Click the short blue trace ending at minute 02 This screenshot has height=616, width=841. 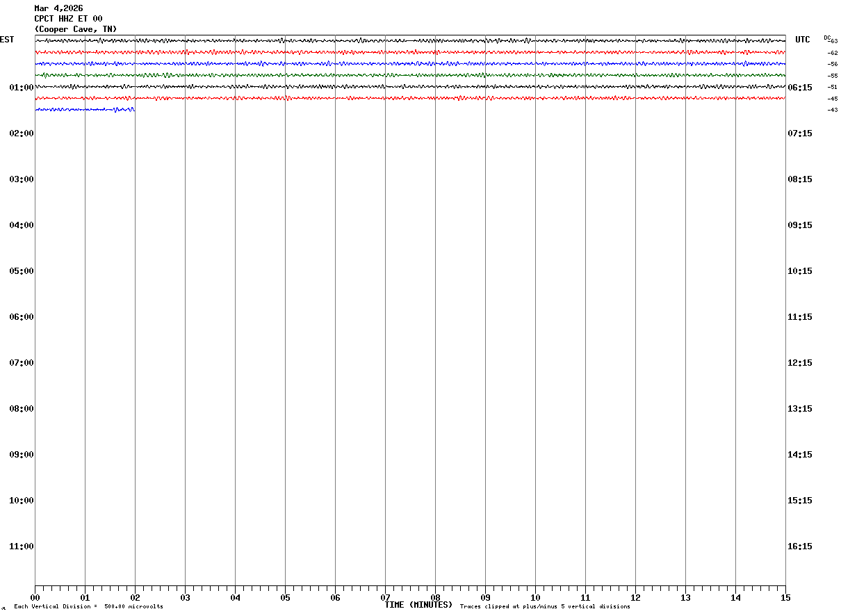point(85,109)
